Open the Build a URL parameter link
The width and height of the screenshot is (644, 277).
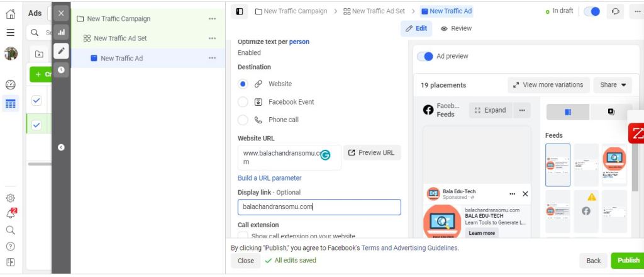[269, 178]
